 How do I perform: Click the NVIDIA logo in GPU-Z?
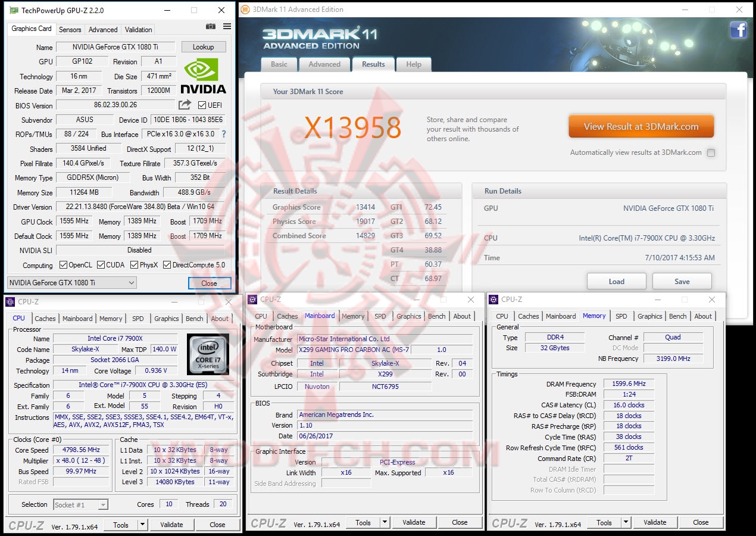click(203, 74)
